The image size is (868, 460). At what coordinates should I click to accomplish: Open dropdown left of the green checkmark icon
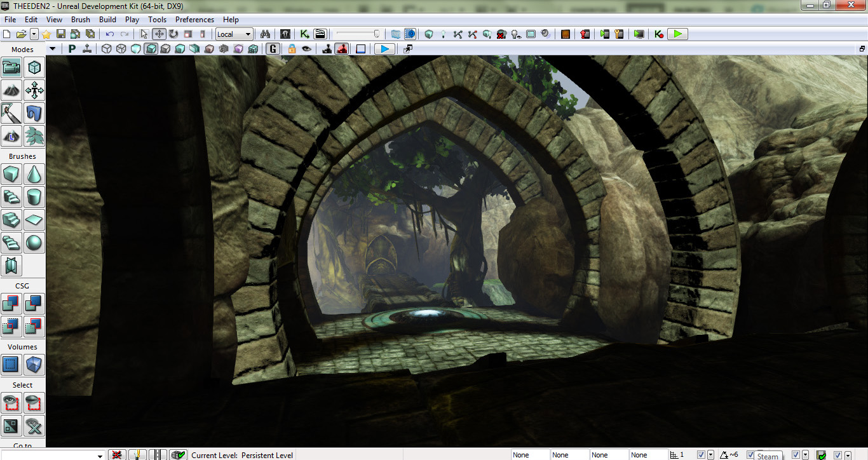pos(805,455)
